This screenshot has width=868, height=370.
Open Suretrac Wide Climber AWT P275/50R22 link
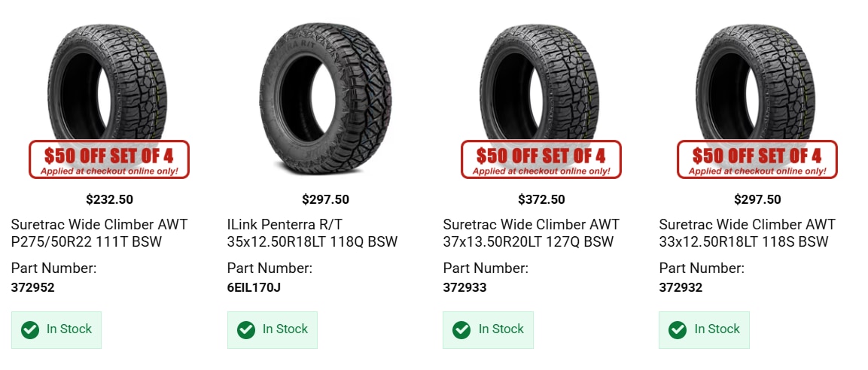coord(99,233)
